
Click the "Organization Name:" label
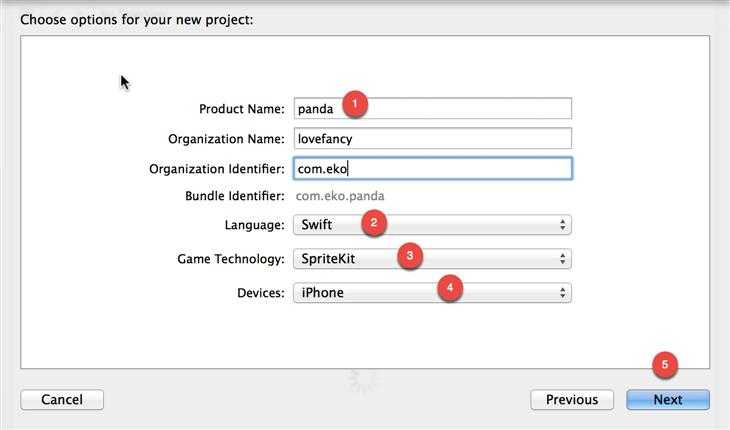213,140
